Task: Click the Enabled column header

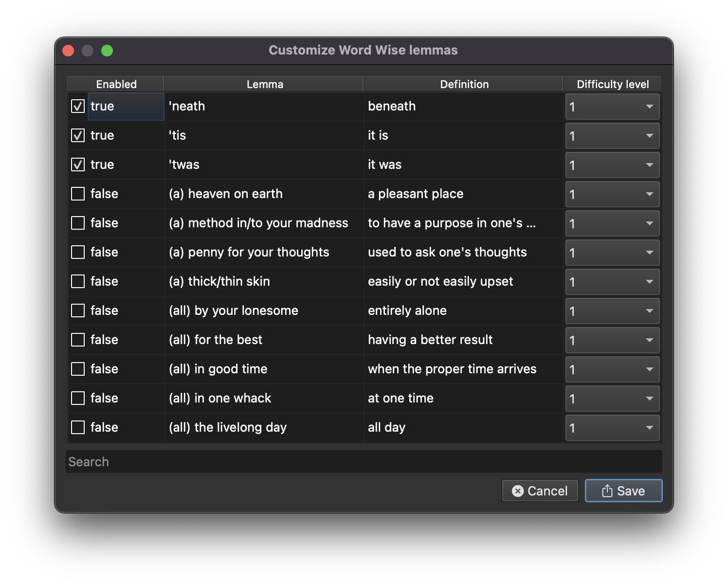Action: (x=116, y=84)
